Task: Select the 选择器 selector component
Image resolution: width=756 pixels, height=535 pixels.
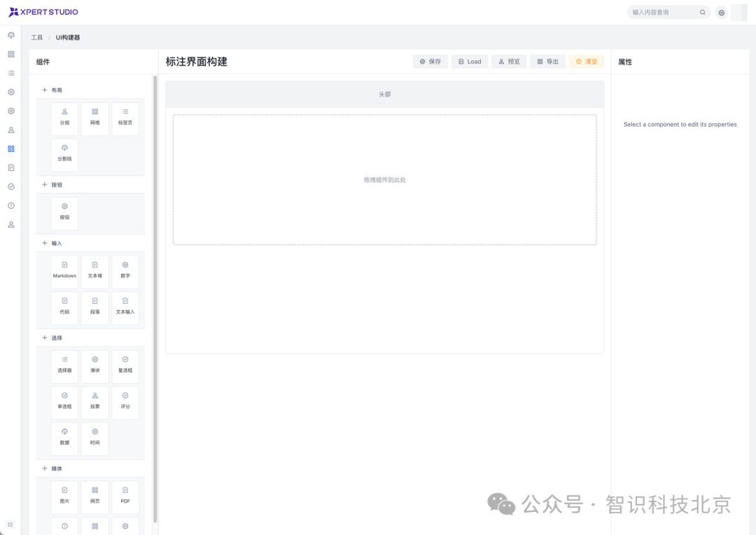Action: pyautogui.click(x=64, y=366)
